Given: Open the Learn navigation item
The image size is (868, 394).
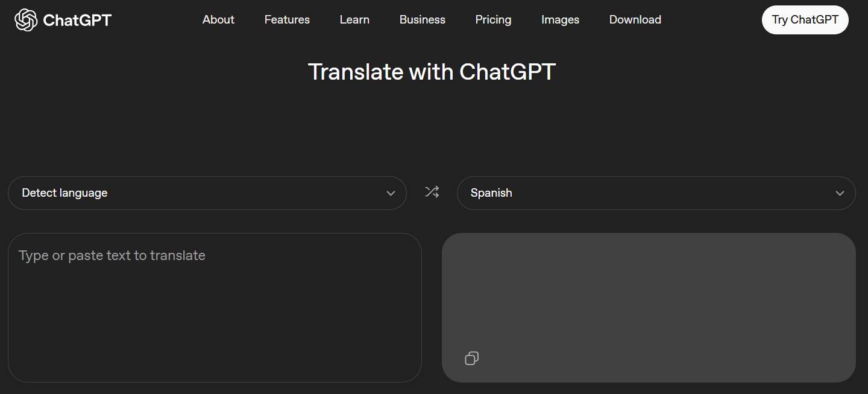Looking at the screenshot, I should coord(354,20).
